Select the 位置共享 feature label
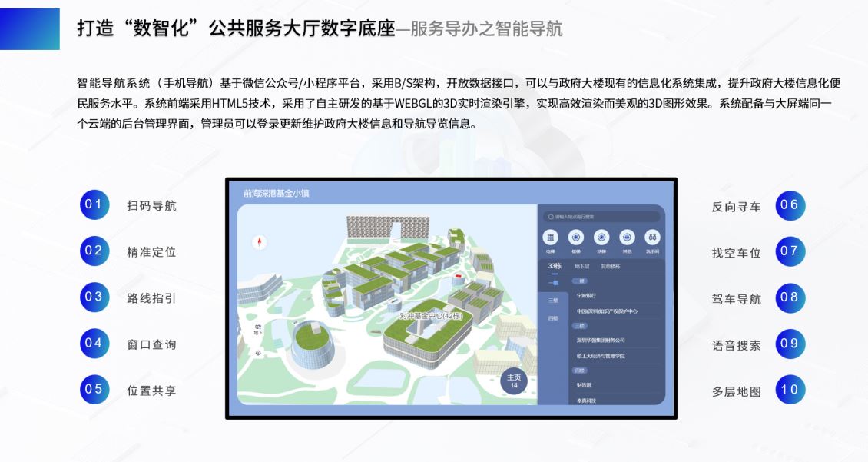Screen dimensions: 868x462 click(151, 391)
